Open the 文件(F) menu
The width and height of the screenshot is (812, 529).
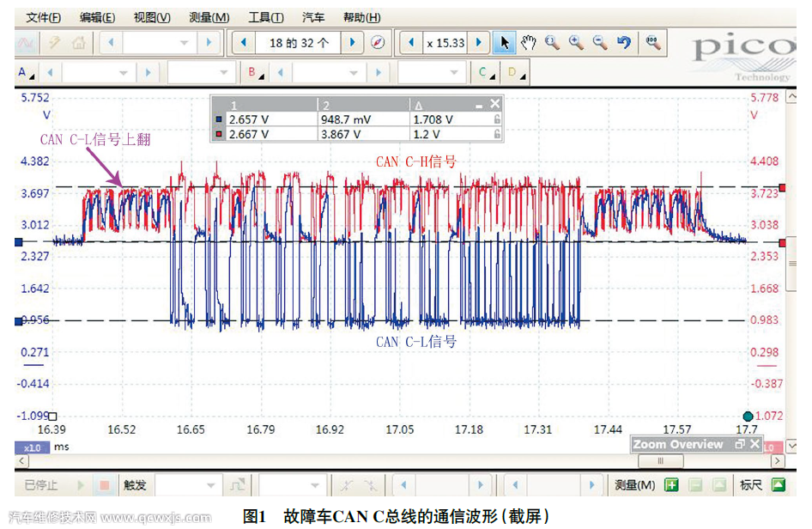click(44, 17)
